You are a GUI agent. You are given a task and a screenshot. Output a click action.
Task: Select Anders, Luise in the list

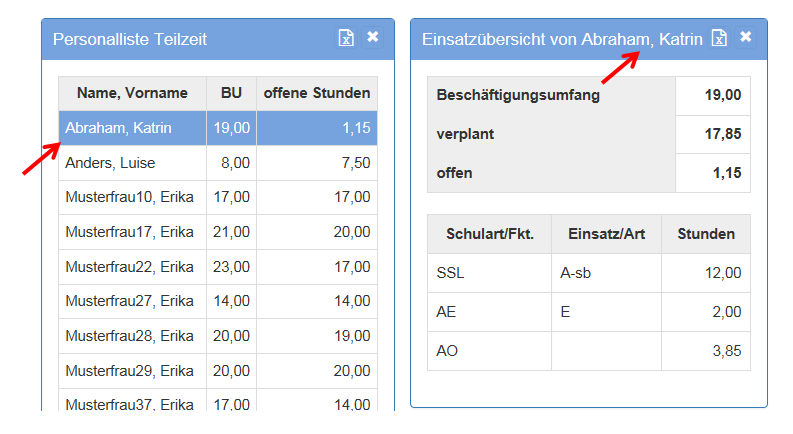(130, 163)
